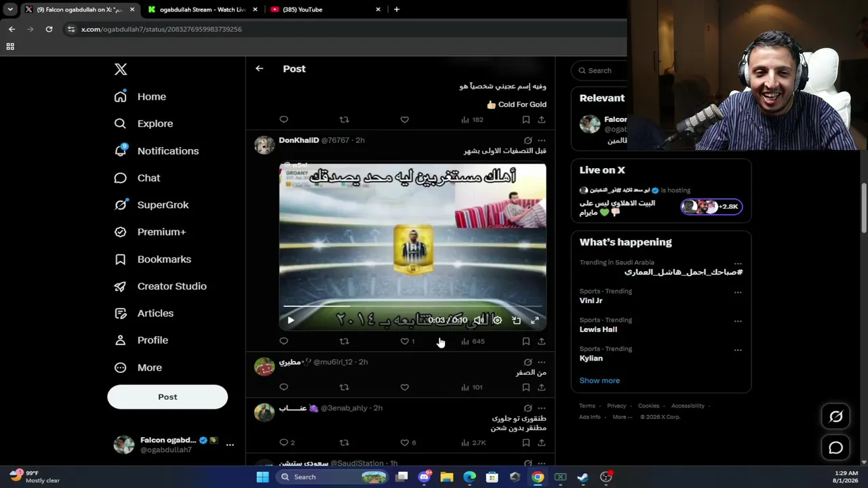This screenshot has width=868, height=488.
Task: Go back using the Post header arrow
Action: 259,68
